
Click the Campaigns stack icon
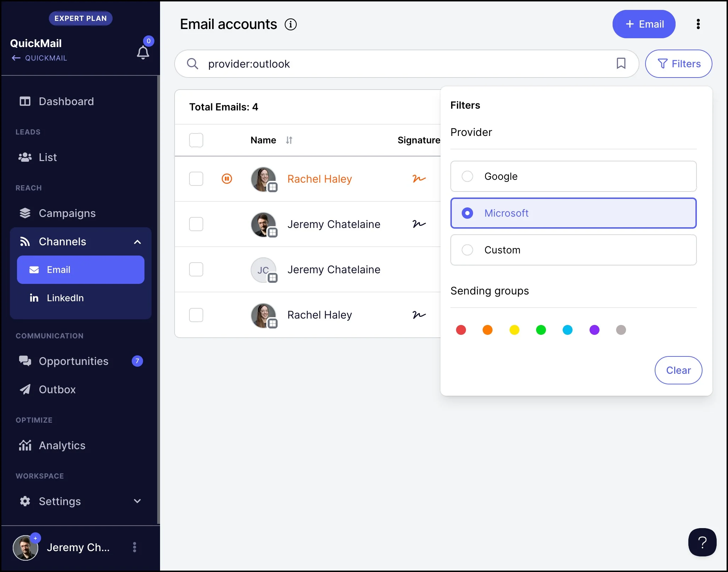(25, 213)
